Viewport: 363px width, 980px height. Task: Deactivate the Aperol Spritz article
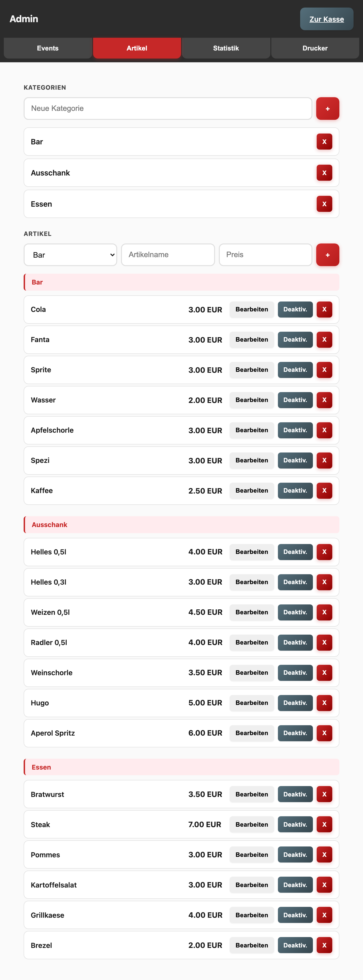(x=295, y=733)
